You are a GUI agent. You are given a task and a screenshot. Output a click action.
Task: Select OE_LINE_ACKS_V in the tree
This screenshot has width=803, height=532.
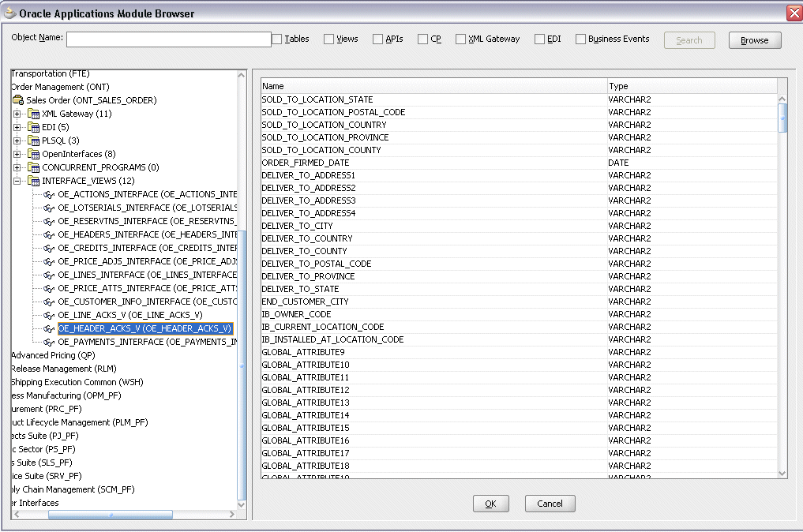(130, 315)
